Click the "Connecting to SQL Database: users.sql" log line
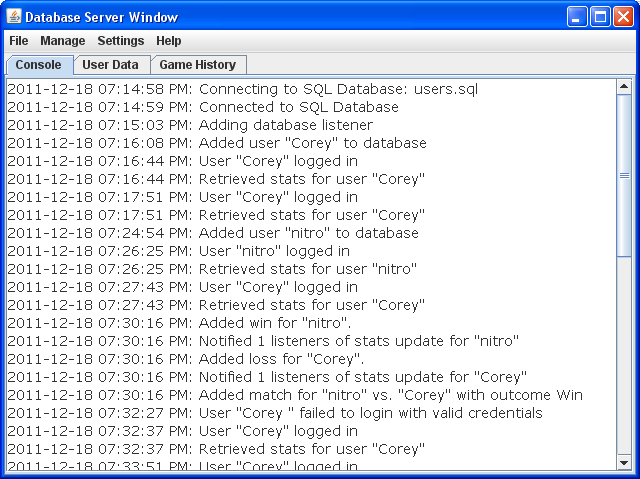Screen dimensions: 640x479 pyautogui.click(x=242, y=89)
